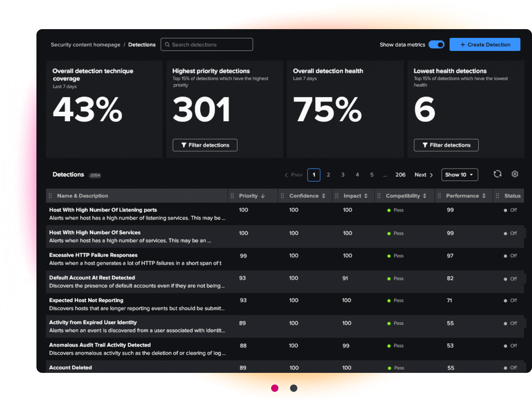Click the search magnifier icon in search bar
532x402 pixels.
click(167, 44)
